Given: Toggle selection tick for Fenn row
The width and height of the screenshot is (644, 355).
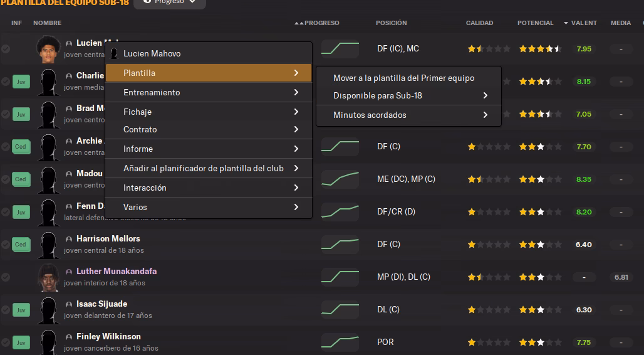Looking at the screenshot, I should [6, 212].
